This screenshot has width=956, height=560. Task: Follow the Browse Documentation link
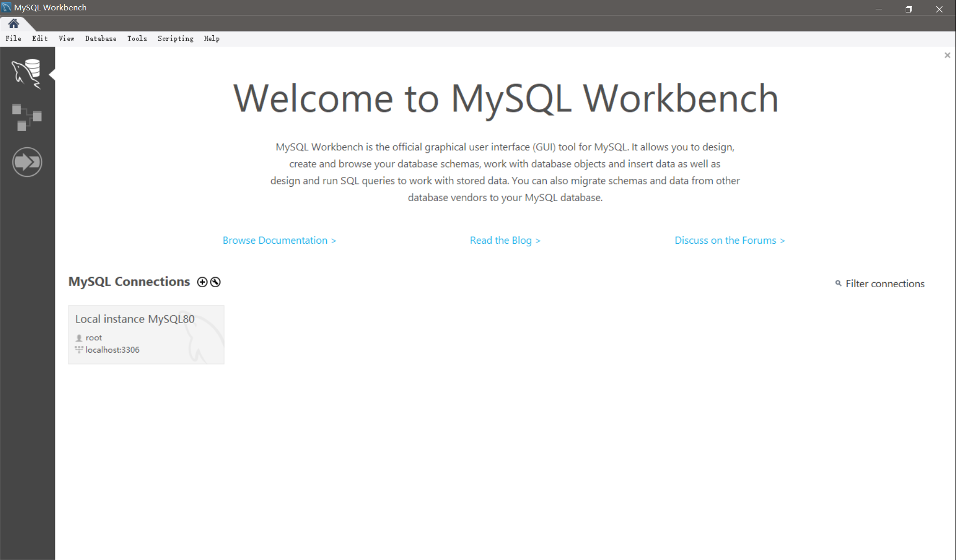point(280,241)
